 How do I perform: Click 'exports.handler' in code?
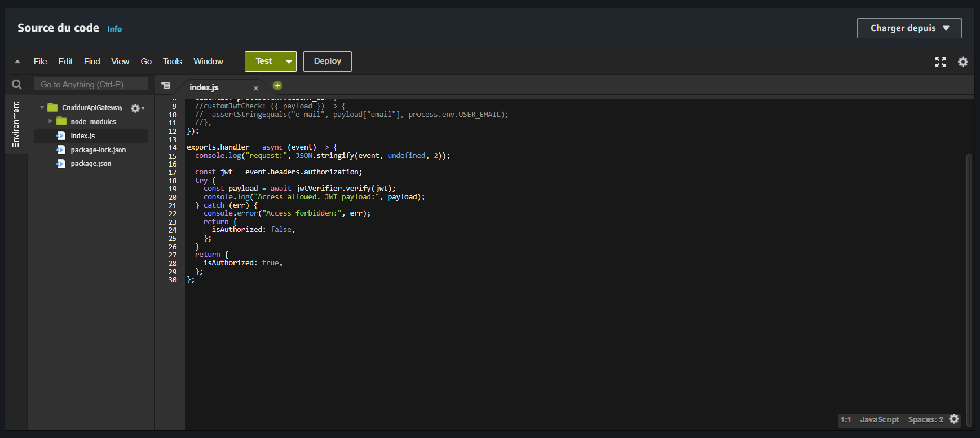218,147
